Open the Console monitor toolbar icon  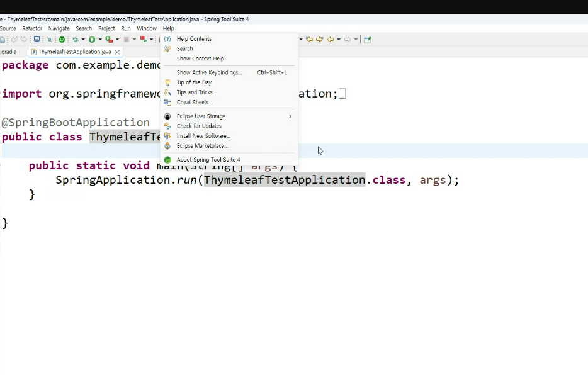[37, 40]
